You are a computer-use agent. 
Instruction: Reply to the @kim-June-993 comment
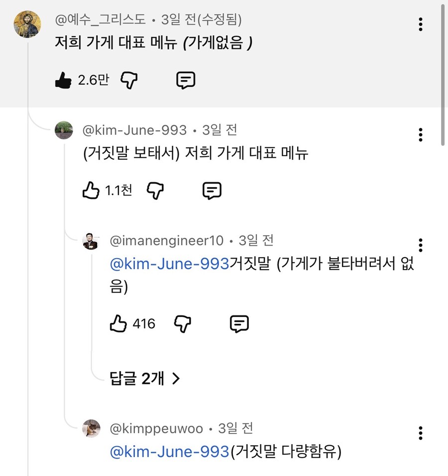point(212,190)
